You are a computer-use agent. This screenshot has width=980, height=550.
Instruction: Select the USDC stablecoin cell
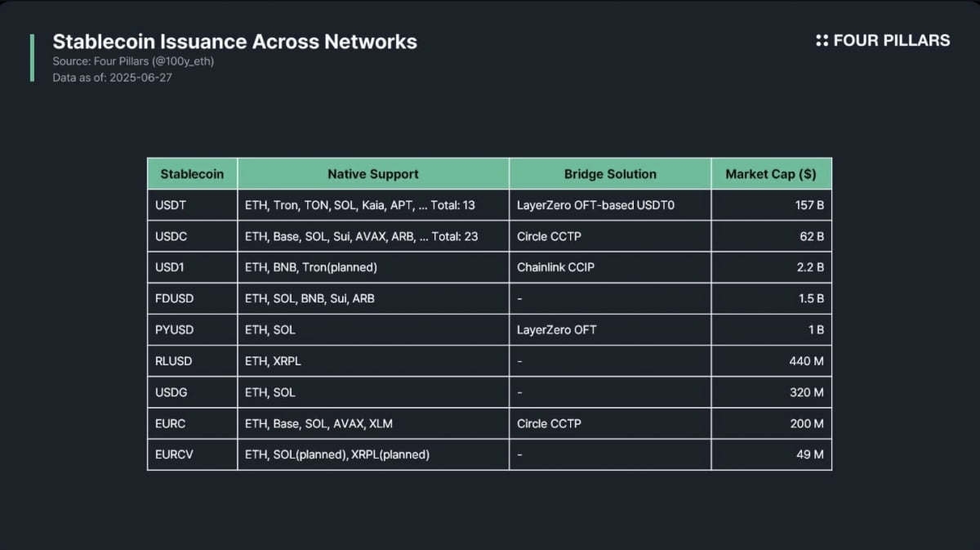tap(171, 236)
